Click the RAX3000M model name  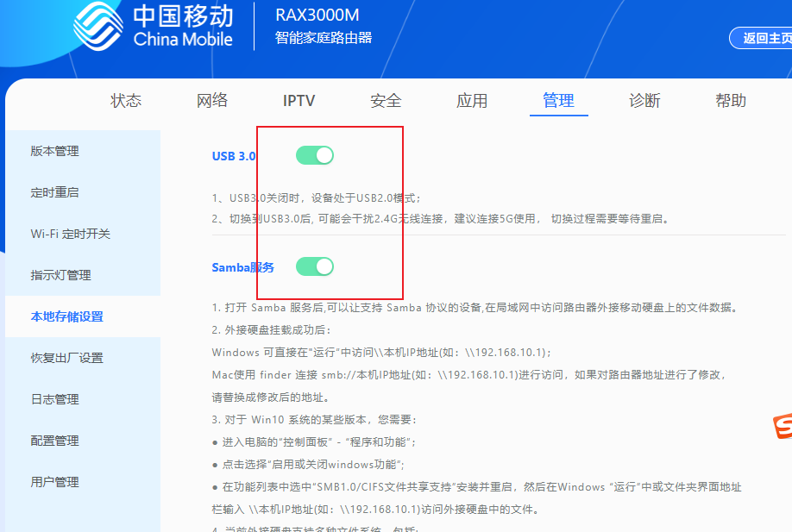[317, 16]
